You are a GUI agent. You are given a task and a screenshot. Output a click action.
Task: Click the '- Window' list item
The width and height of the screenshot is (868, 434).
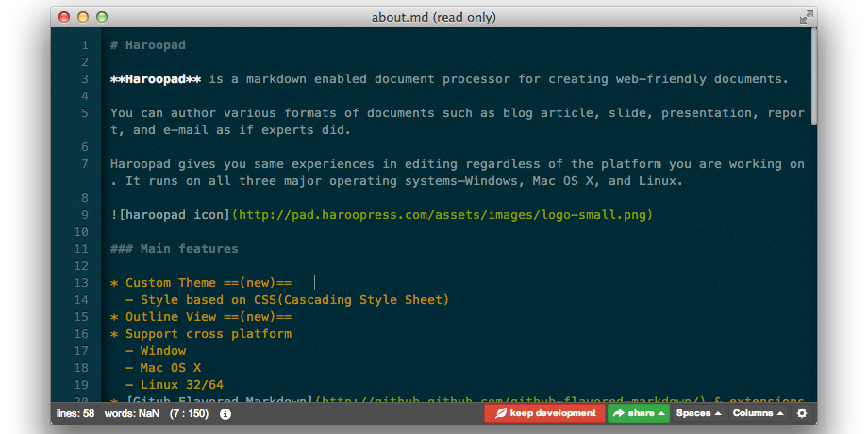[156, 351]
